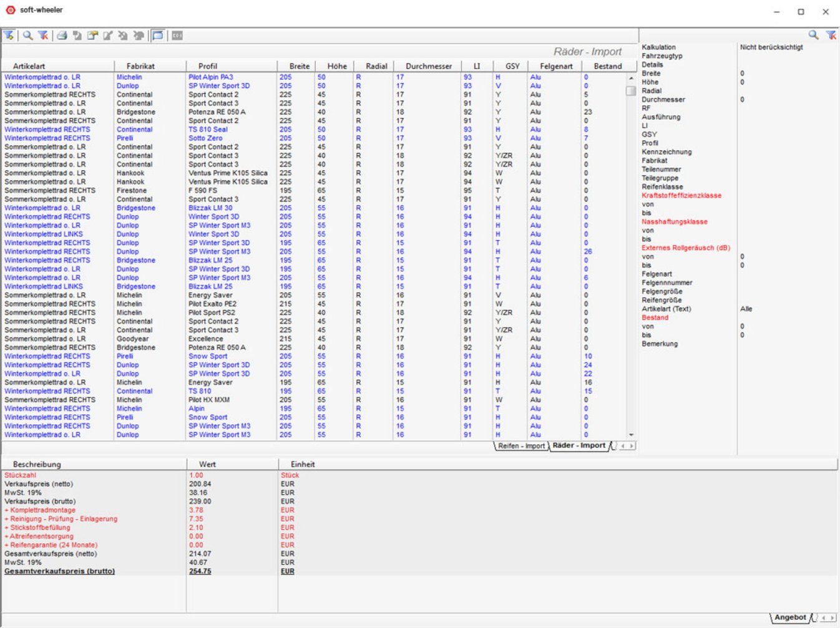The image size is (840, 628).
Task: Click the + Stickstoffbefüllung price row
Action: tap(419, 528)
